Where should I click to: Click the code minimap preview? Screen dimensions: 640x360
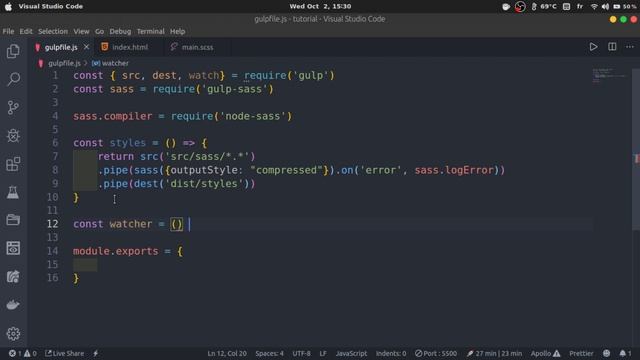click(609, 76)
